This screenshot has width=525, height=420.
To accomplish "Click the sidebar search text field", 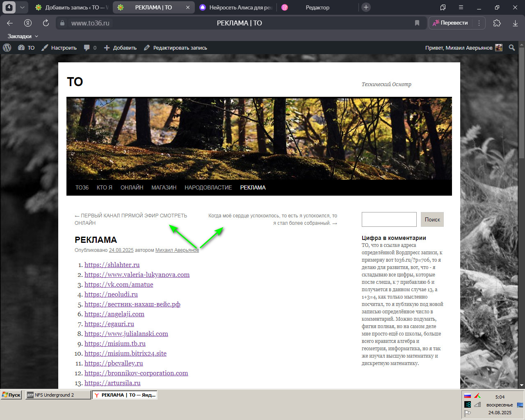I will (x=389, y=219).
